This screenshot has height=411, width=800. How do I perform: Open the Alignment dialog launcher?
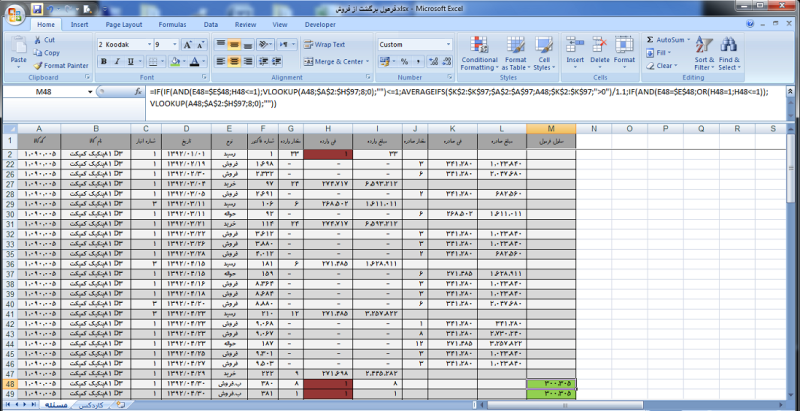367,77
